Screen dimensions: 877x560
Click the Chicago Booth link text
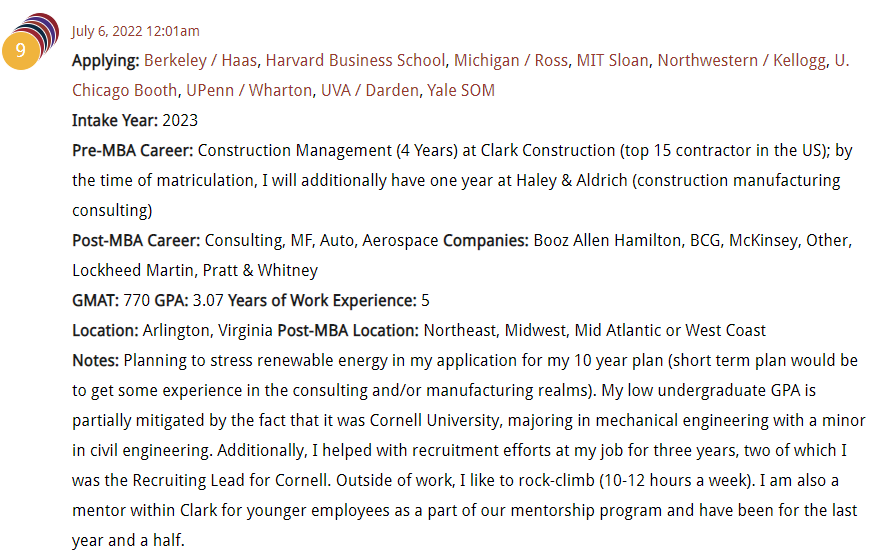click(x=124, y=91)
